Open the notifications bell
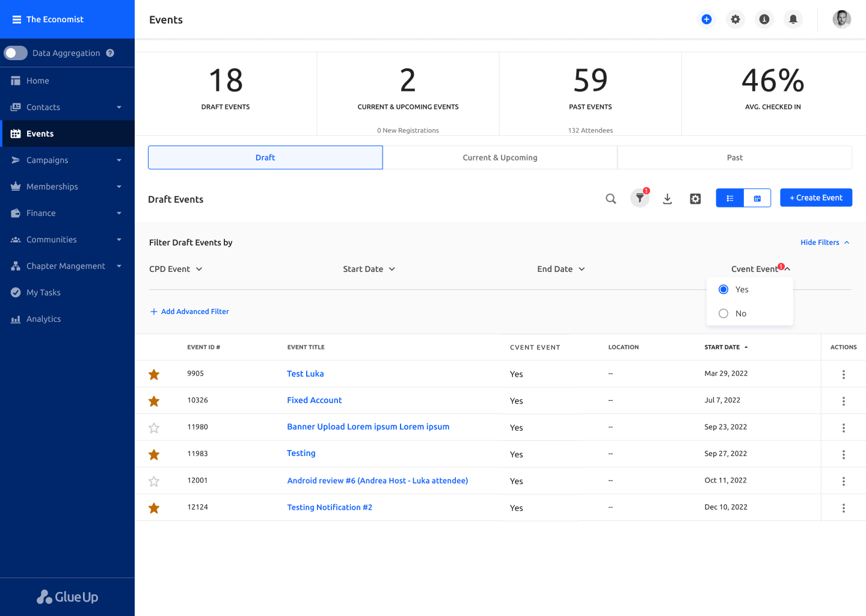The width and height of the screenshot is (866, 616). 793,19
